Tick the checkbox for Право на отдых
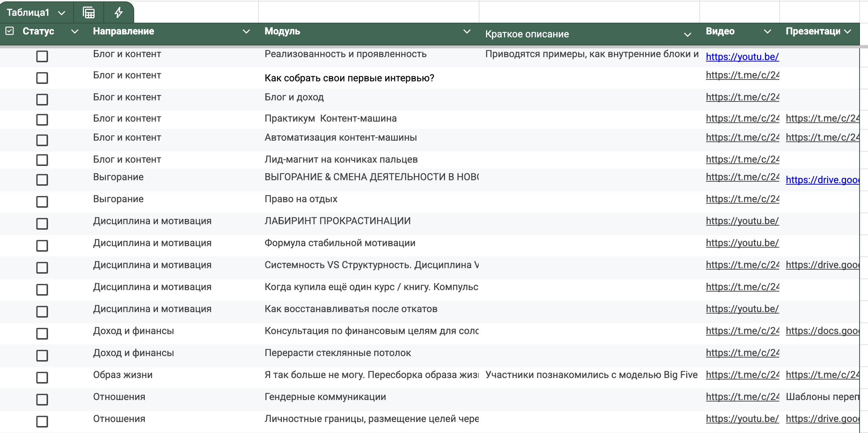 (42, 201)
